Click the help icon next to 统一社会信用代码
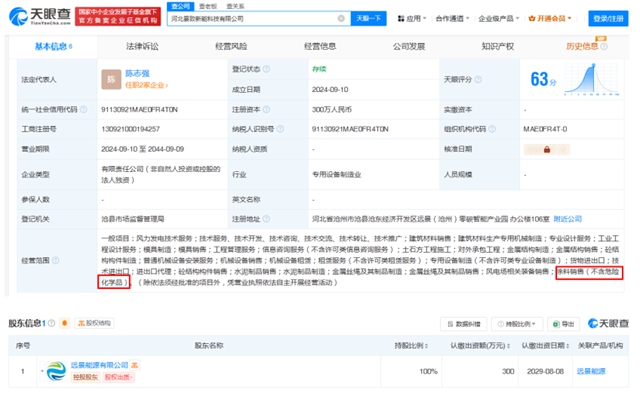This screenshot has height=393, width=640. [84, 109]
